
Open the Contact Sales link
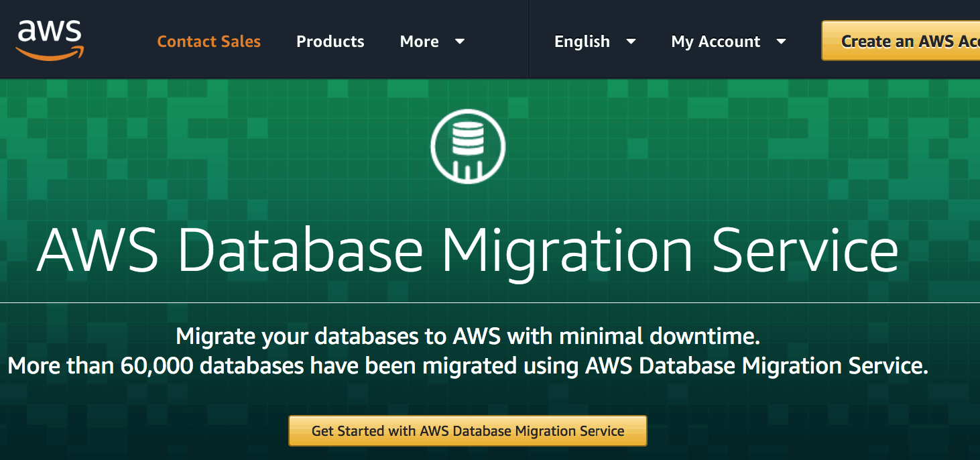[208, 42]
